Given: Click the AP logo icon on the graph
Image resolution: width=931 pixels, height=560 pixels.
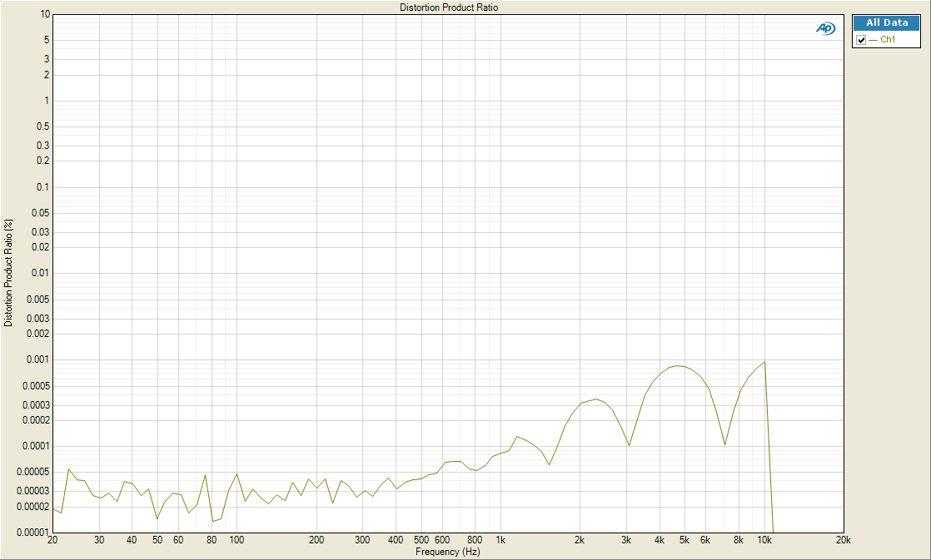Looking at the screenshot, I should pyautogui.click(x=826, y=28).
